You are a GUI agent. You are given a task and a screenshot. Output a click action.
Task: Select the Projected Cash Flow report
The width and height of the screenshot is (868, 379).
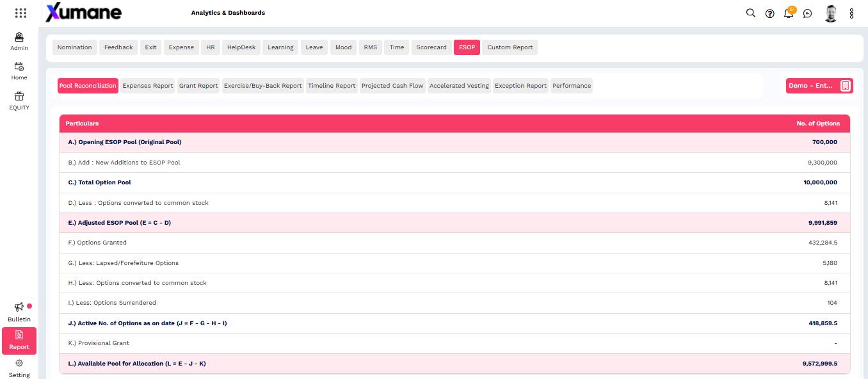[392, 86]
